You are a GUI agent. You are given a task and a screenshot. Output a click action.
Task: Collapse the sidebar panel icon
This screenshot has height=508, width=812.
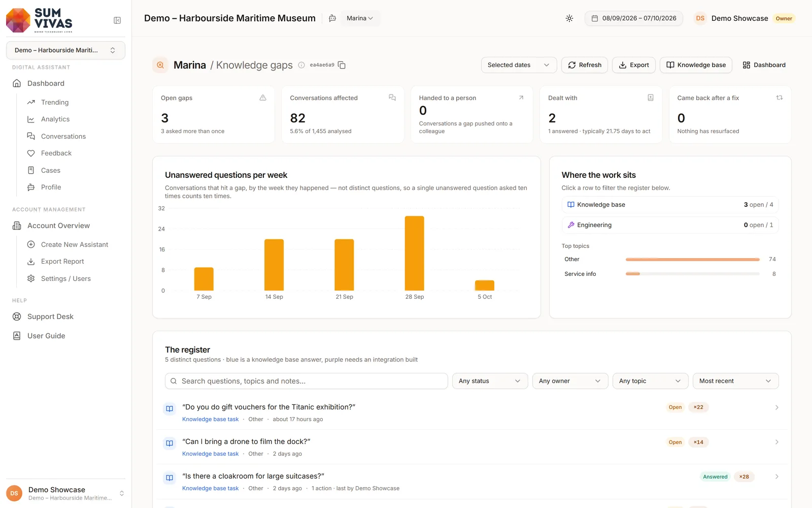[117, 20]
